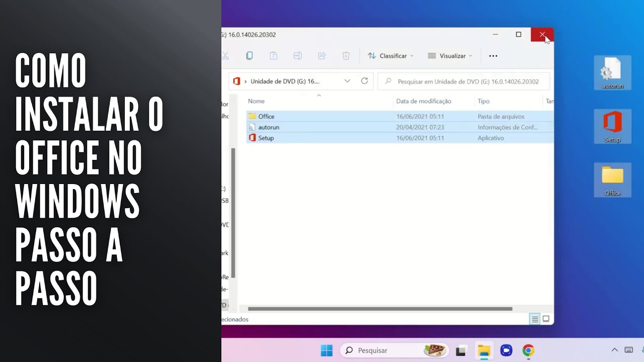The height and width of the screenshot is (362, 644).
Task: Click the Paste icon in Explorer toolbar
Action: point(273,56)
